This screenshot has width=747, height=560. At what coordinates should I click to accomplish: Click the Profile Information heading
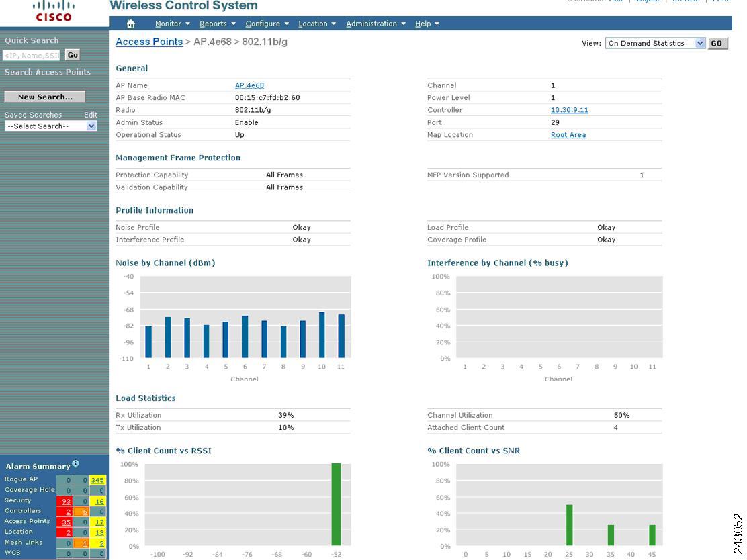point(155,210)
